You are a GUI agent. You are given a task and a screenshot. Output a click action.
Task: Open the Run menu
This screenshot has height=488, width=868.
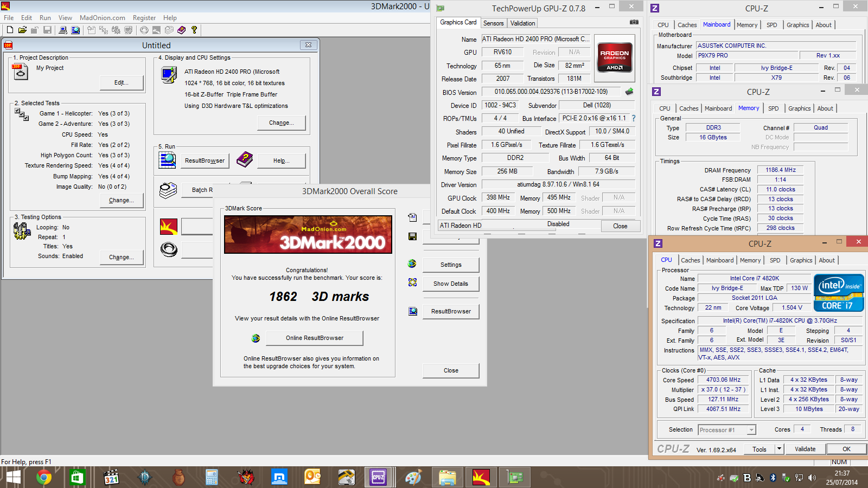point(45,18)
